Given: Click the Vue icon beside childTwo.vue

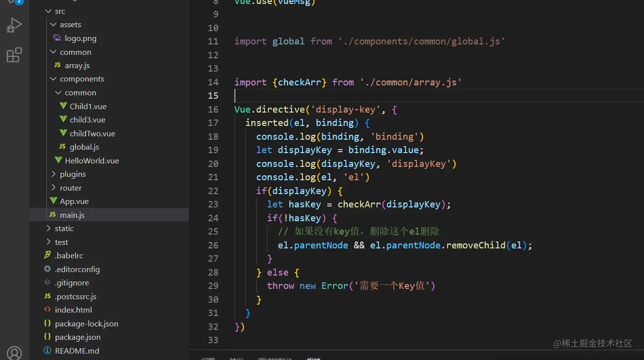Looking at the screenshot, I should [63, 133].
